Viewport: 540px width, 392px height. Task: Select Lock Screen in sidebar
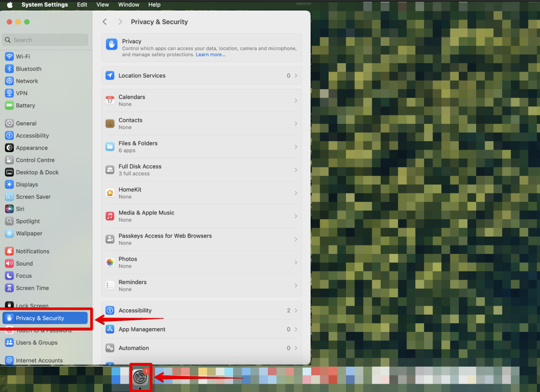(x=45, y=306)
